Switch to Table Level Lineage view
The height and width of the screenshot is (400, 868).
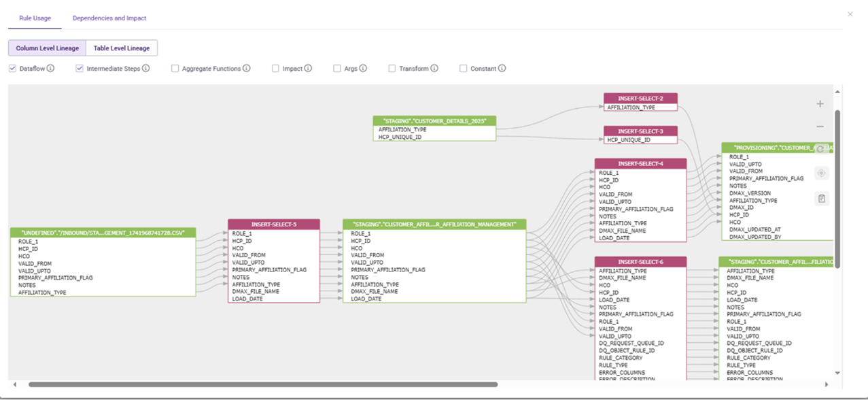pos(122,48)
